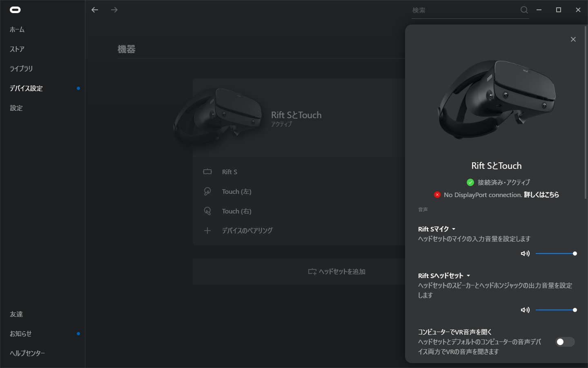Image resolution: width=588 pixels, height=368 pixels.
Task: Mute the Rift S microphone speaker icon
Action: (x=525, y=254)
